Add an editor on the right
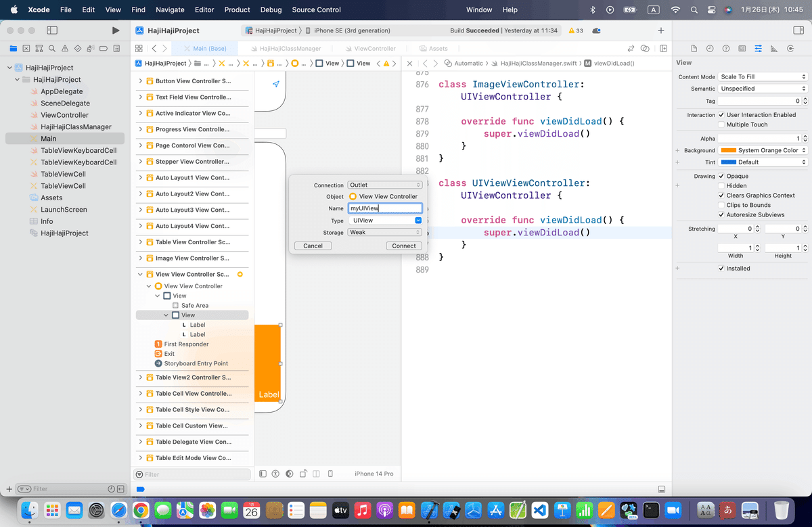 (x=664, y=49)
